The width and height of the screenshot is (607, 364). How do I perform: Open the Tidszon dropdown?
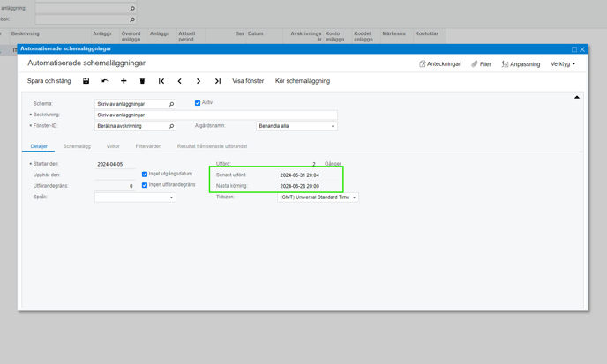tap(318, 197)
